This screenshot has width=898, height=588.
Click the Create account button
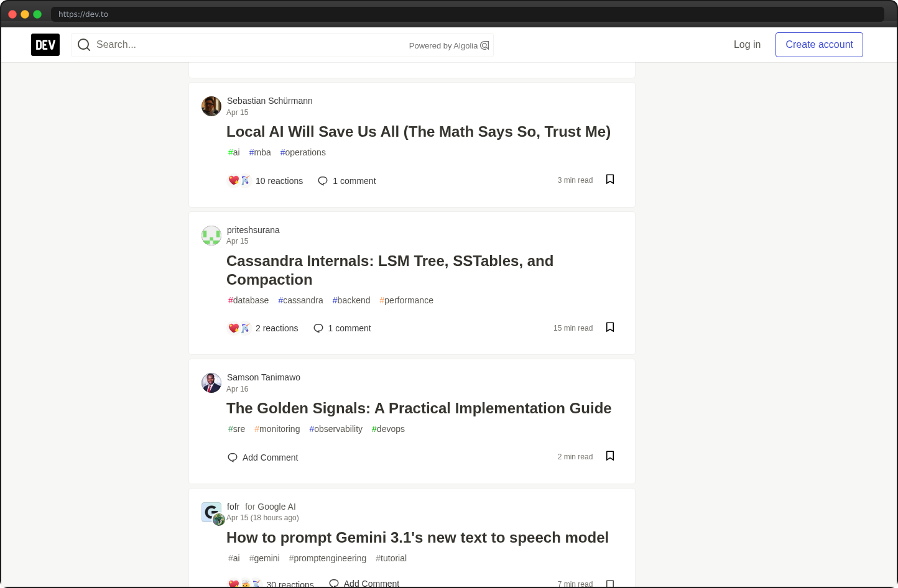(819, 44)
